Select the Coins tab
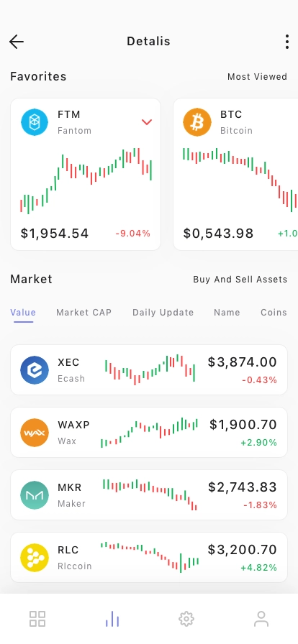The width and height of the screenshot is (298, 644). click(274, 313)
